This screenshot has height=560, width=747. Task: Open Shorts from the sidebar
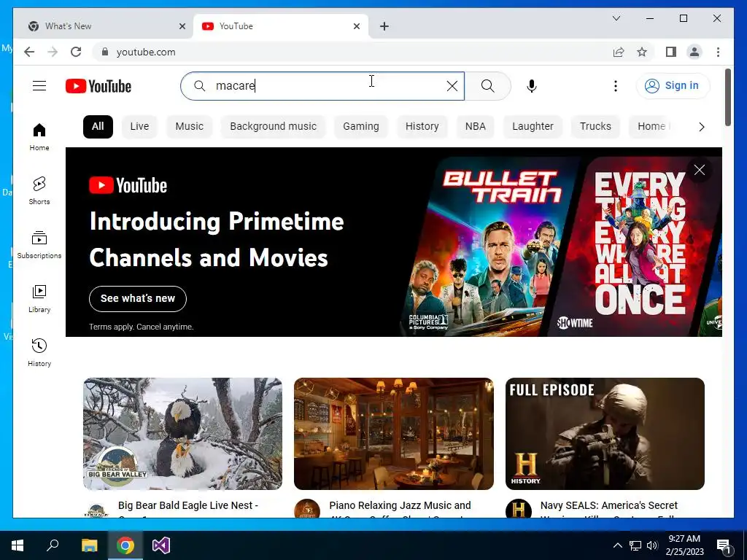(39, 191)
